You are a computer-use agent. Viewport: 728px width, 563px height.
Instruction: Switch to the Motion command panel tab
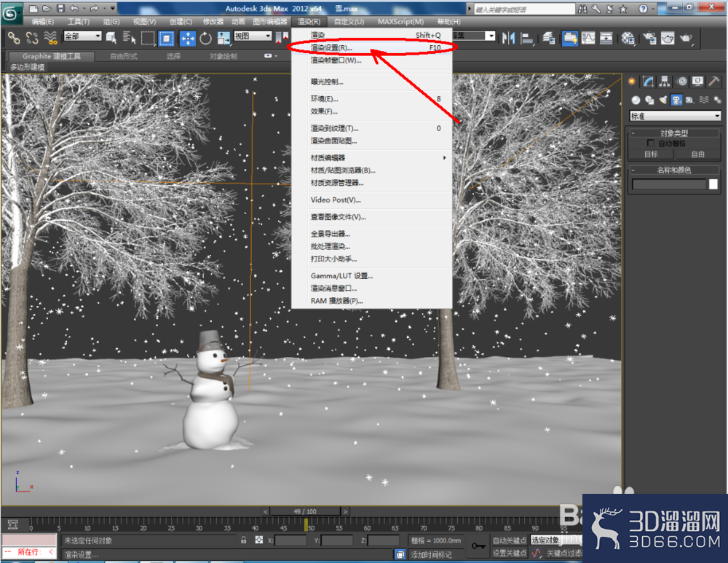(x=681, y=82)
